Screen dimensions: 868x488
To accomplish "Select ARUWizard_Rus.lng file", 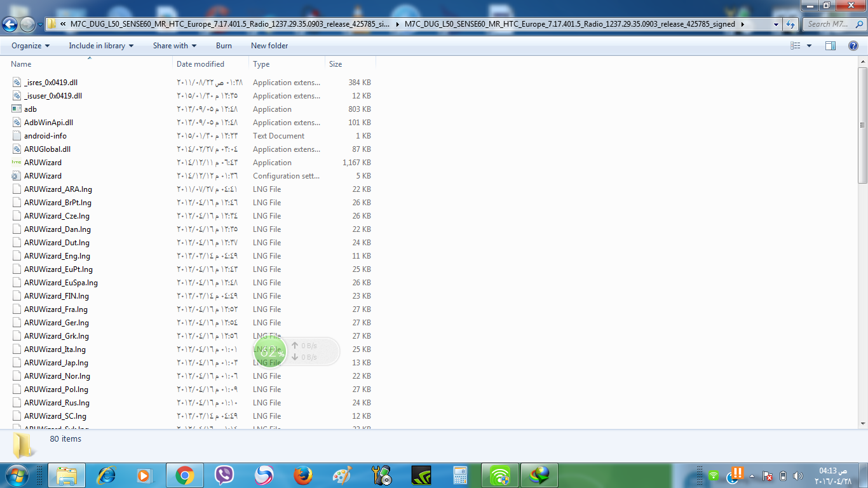I will coord(57,403).
